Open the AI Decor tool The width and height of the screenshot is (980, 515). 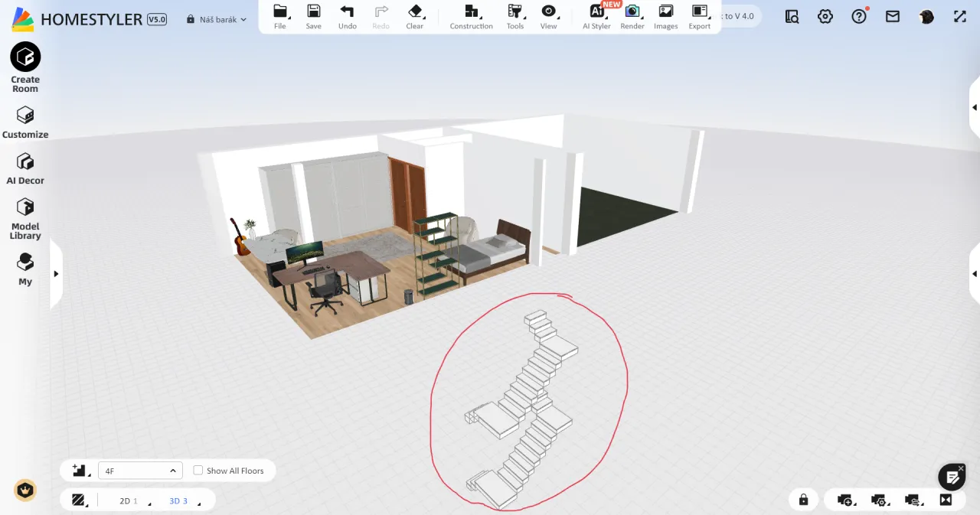[x=25, y=161]
